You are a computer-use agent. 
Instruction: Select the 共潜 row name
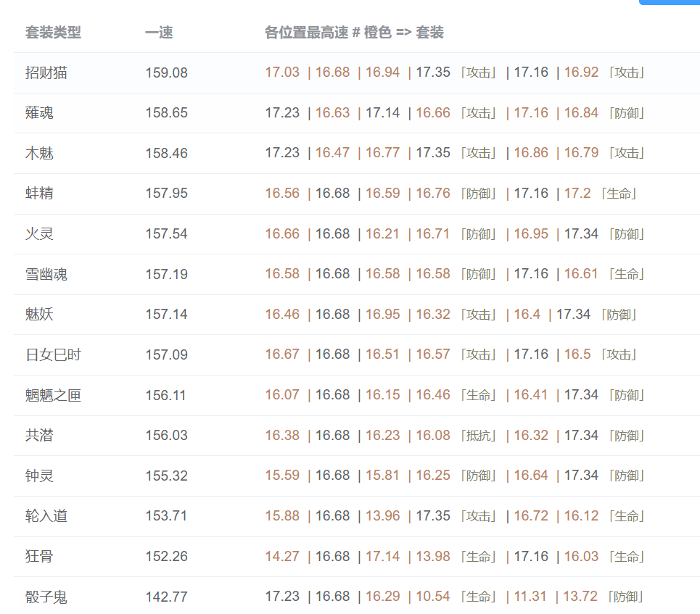click(39, 435)
